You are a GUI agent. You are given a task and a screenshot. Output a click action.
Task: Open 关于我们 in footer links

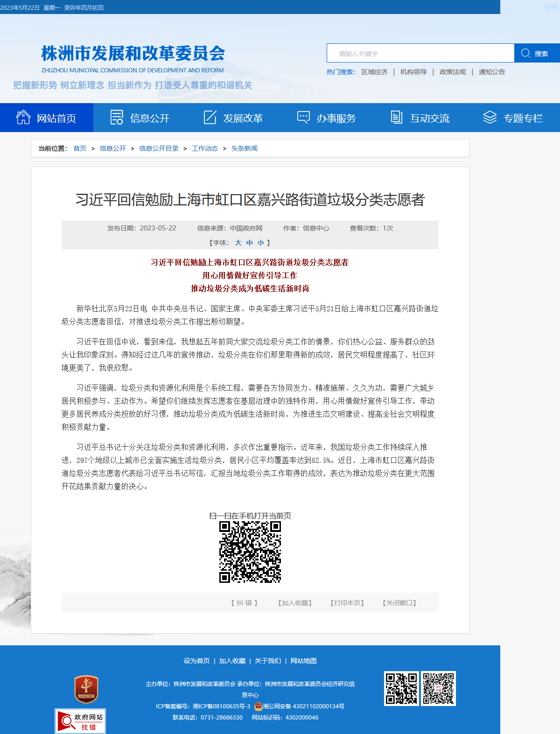point(268,661)
